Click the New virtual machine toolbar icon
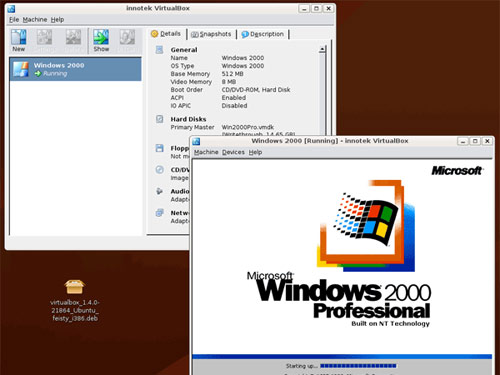The width and height of the screenshot is (500, 375). click(x=19, y=40)
